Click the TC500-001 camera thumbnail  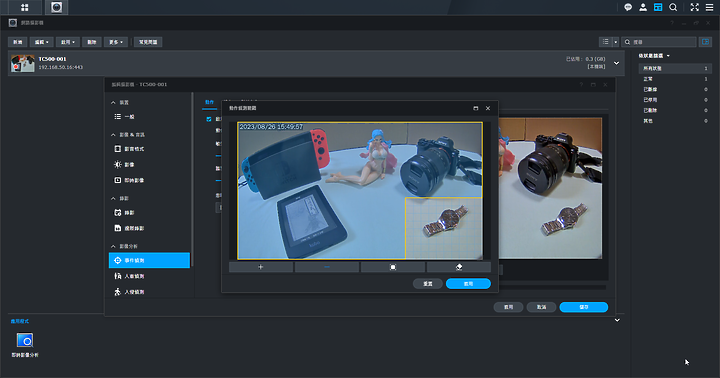coord(23,63)
